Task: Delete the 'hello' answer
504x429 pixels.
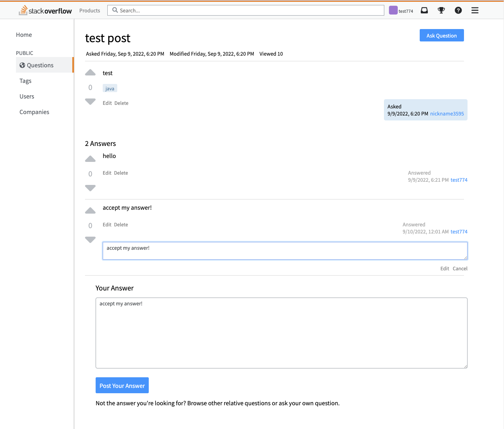Action: pos(121,173)
